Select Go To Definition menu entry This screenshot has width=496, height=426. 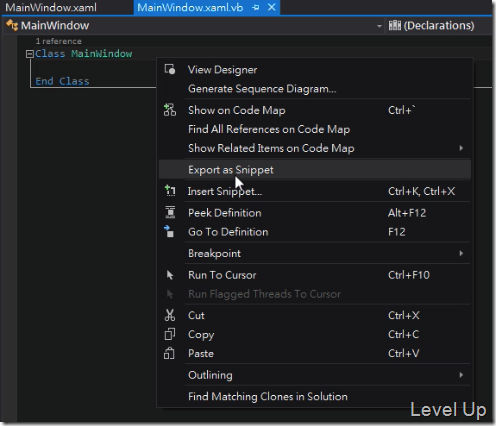click(x=315, y=232)
